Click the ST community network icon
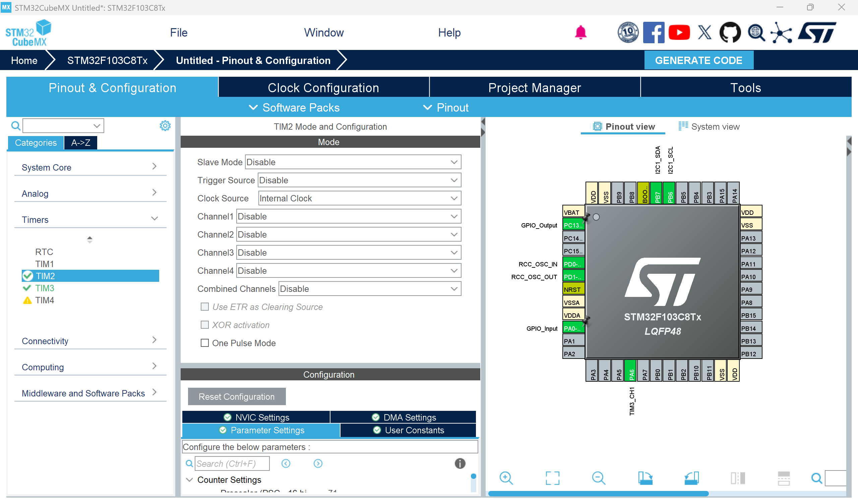The height and width of the screenshot is (504, 858). [x=781, y=33]
